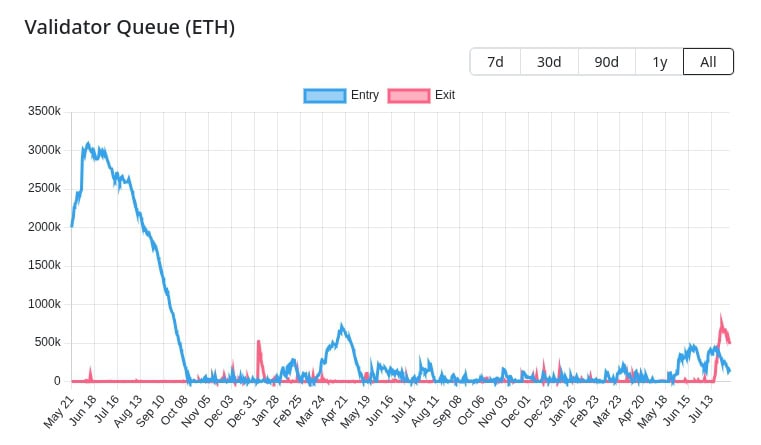
Task: Click the Entry peak near 3000k
Action: click(x=88, y=144)
